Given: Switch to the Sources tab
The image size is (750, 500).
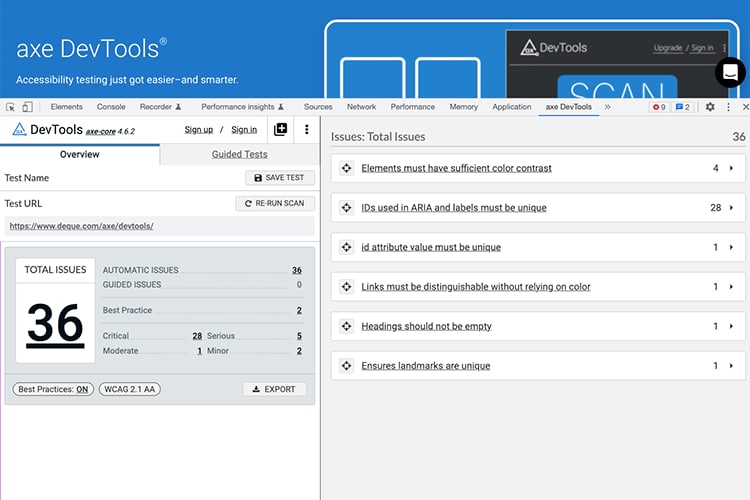Looking at the screenshot, I should click(x=318, y=107).
